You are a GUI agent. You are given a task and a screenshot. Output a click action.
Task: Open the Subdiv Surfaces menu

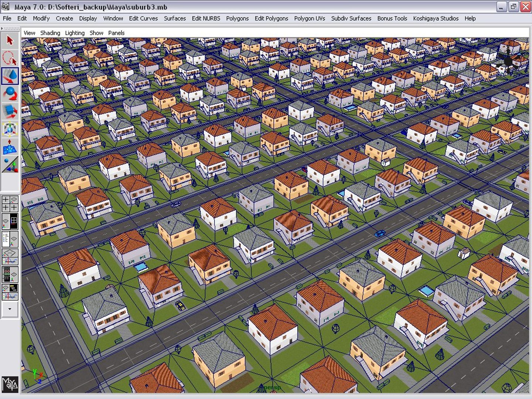click(351, 18)
